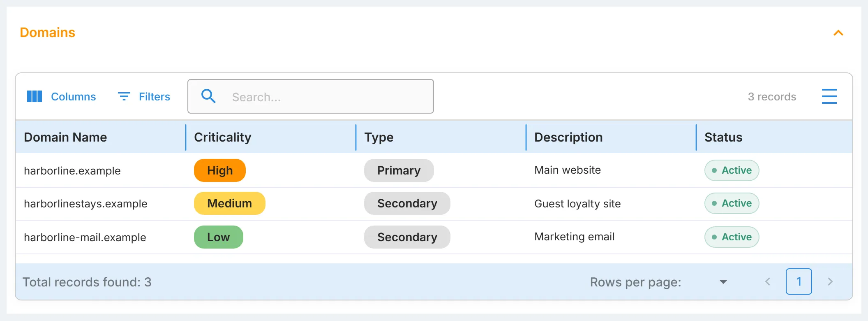
Task: Click the Marketing email description
Action: pos(575,237)
